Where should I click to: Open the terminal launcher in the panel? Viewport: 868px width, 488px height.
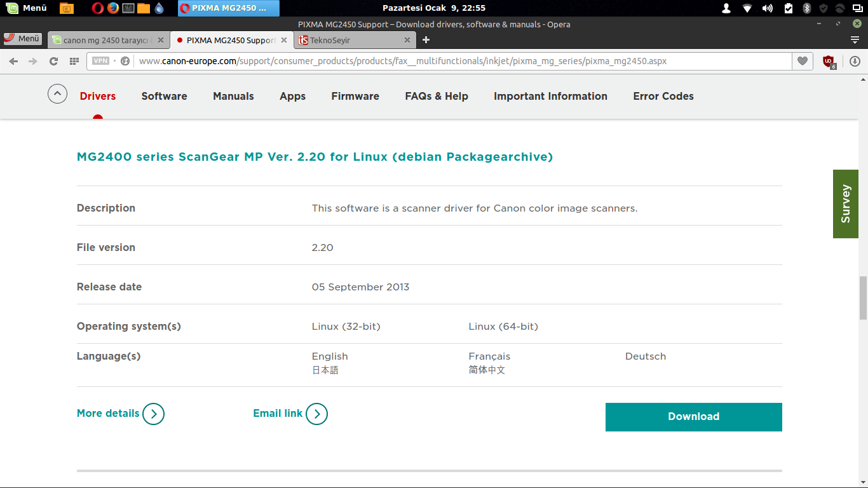point(128,8)
